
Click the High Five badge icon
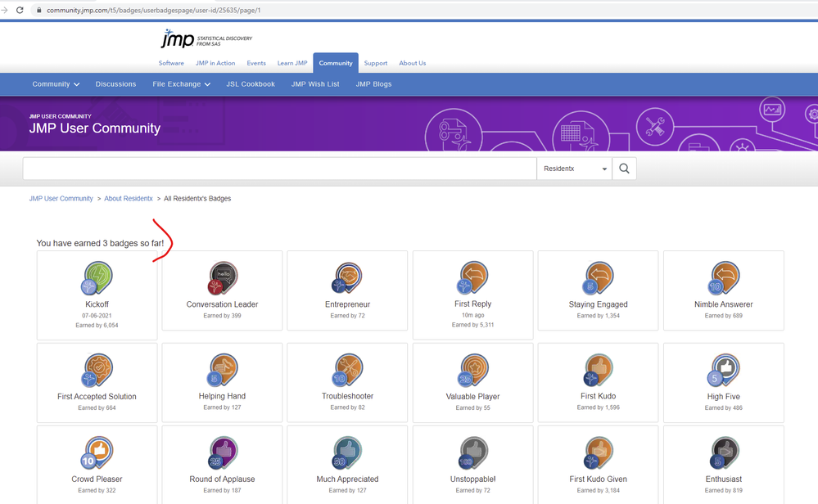click(724, 371)
